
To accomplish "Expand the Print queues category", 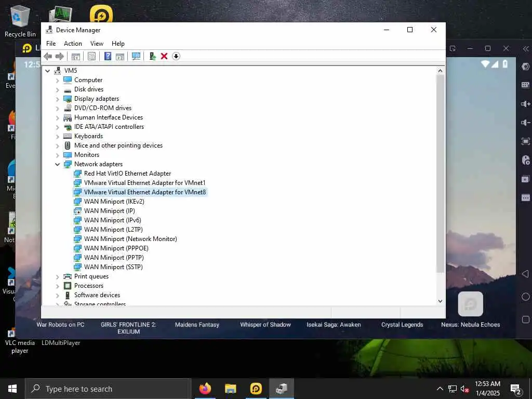I will point(57,277).
